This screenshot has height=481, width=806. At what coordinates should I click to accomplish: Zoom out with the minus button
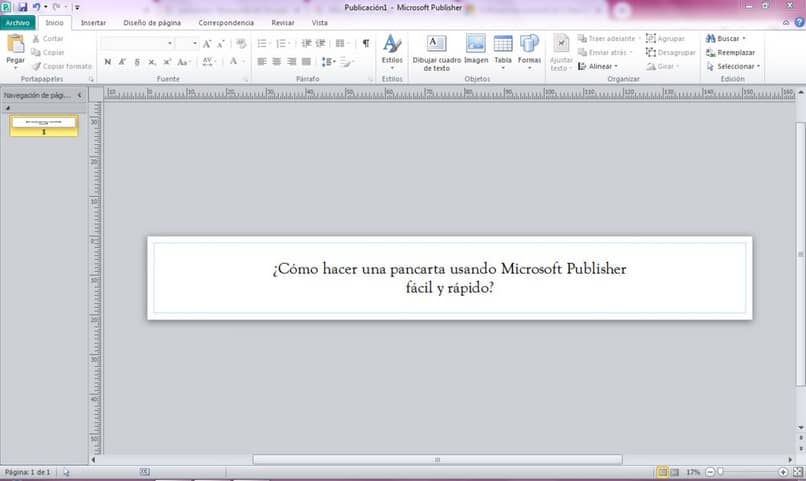coord(710,472)
